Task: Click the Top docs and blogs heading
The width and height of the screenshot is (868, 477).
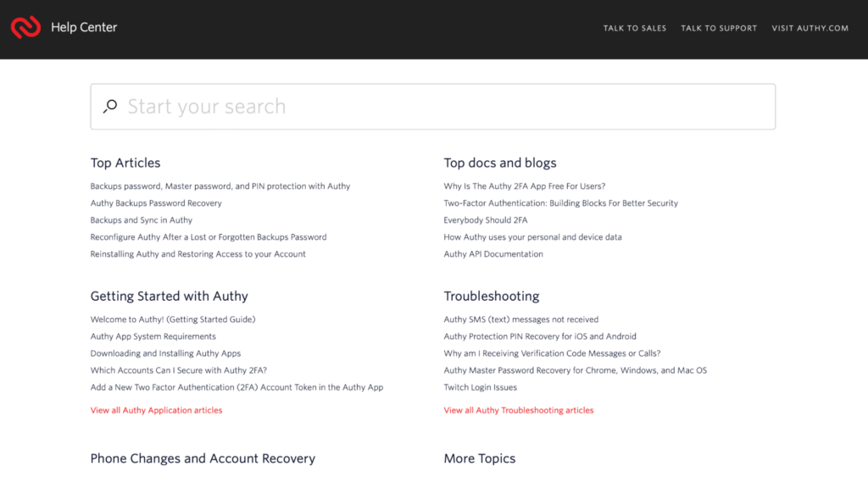Action: [x=500, y=163]
